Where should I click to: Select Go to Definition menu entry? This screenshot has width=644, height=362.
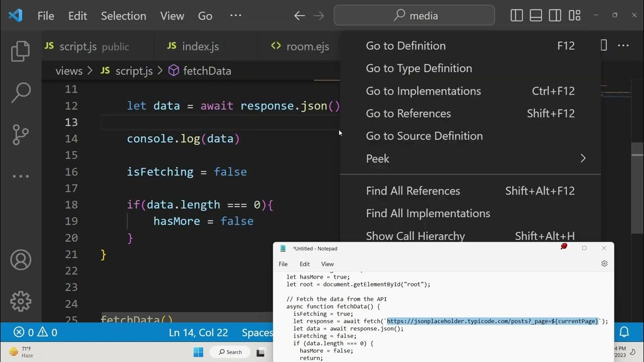pos(406,46)
